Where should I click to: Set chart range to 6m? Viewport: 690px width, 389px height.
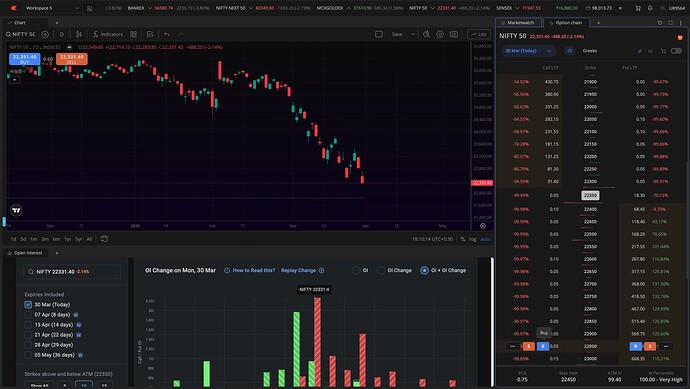(x=56, y=239)
